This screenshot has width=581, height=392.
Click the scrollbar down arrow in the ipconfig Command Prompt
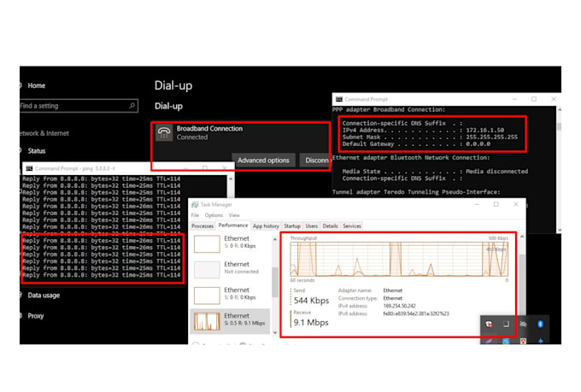tap(559, 230)
